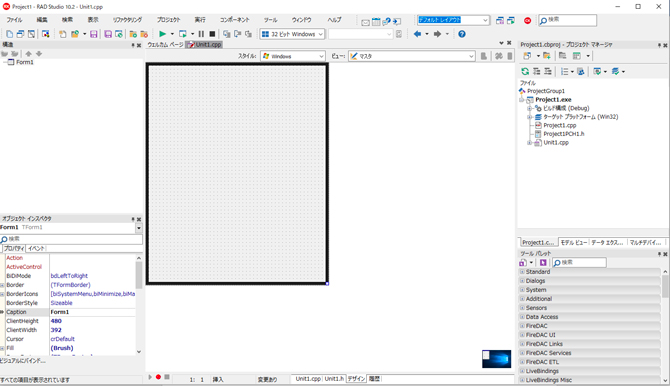
Task: Click the Remove from project folder icon
Action: click(x=144, y=34)
